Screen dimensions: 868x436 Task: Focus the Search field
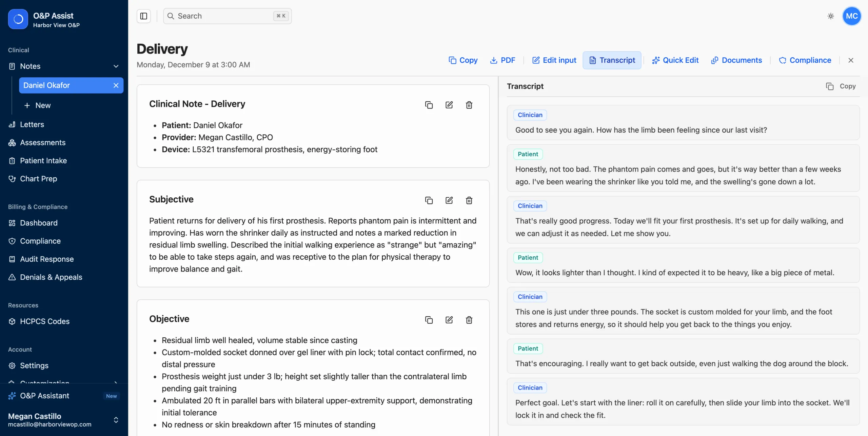pyautogui.click(x=227, y=16)
